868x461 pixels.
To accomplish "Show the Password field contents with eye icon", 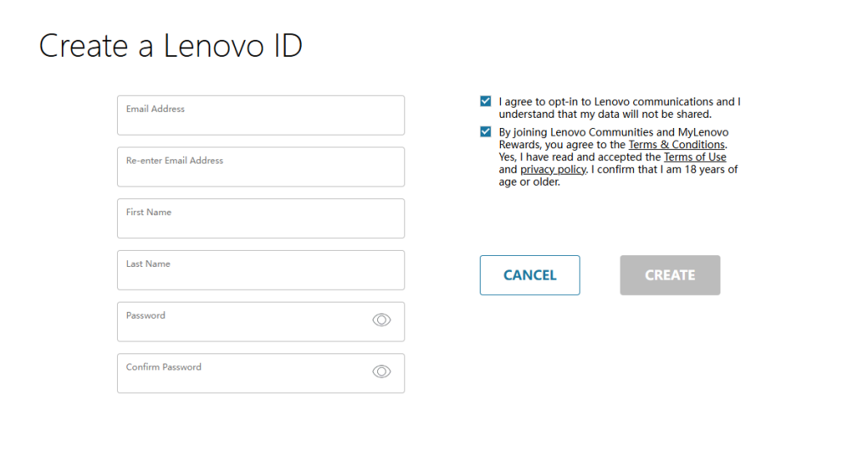I will coord(381,319).
